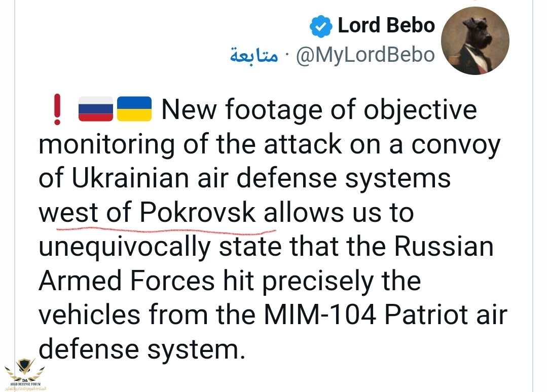Click the word 'vehicles' in the tweet

pyautogui.click(x=89, y=315)
